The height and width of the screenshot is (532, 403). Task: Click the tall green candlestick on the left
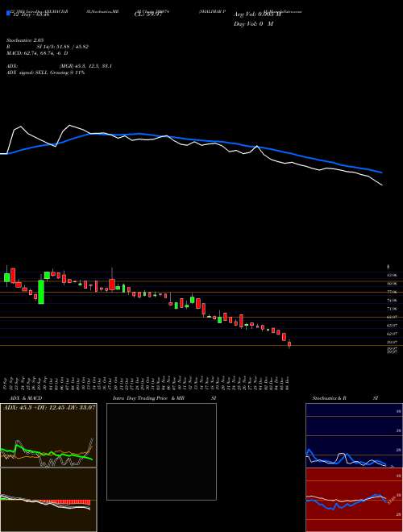[x=41, y=292]
